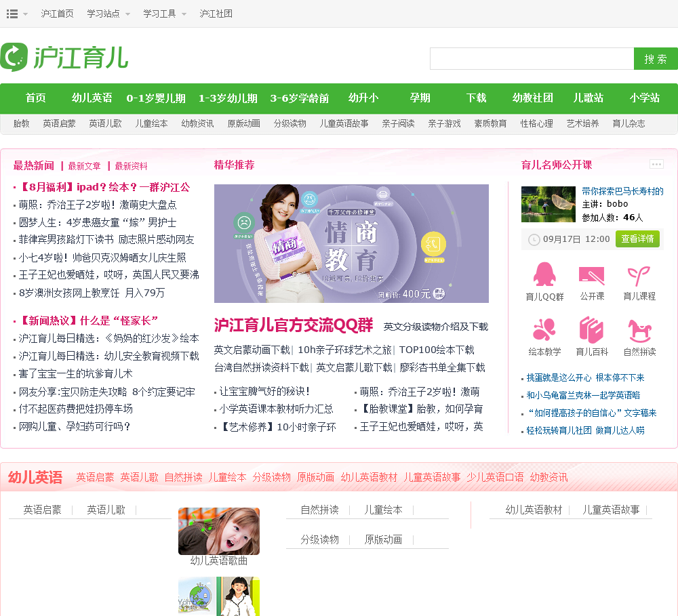The width and height of the screenshot is (678, 616).
Task: Open 分级读物 in the sub navigation
Action: (290, 123)
